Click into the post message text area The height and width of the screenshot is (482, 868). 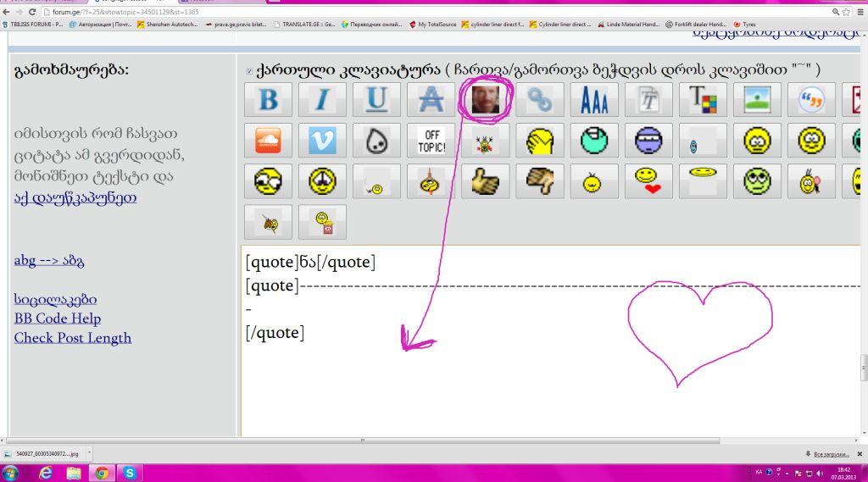(x=550, y=341)
